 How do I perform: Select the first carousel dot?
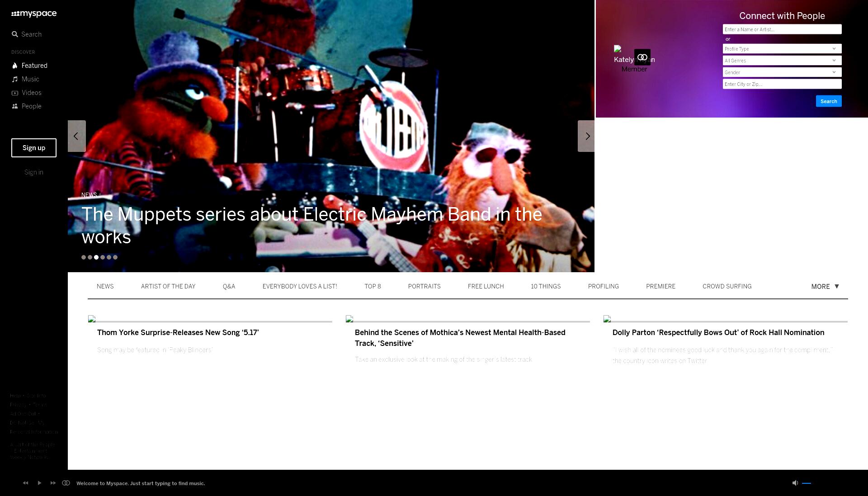(84, 257)
